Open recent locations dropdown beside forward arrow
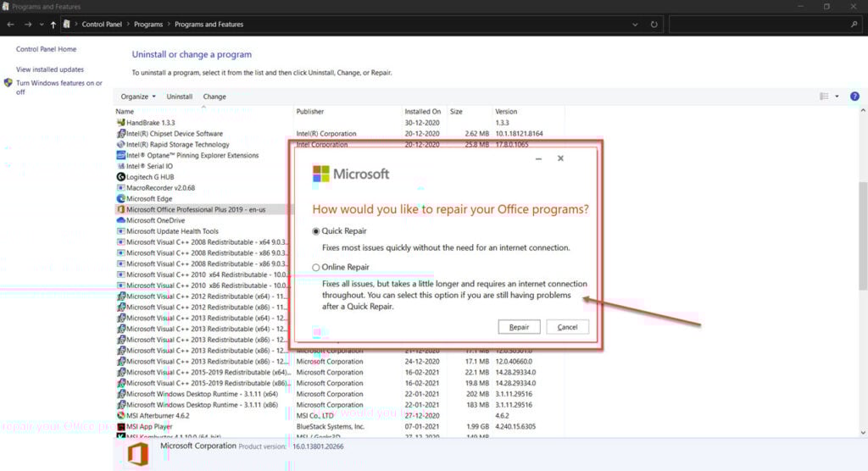868x471 pixels. click(x=41, y=25)
